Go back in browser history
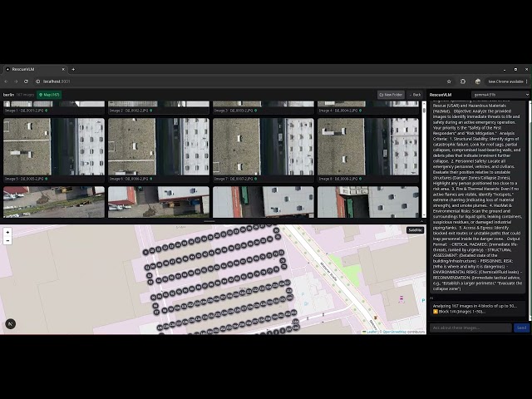The height and width of the screenshot is (399, 532). click(6, 81)
